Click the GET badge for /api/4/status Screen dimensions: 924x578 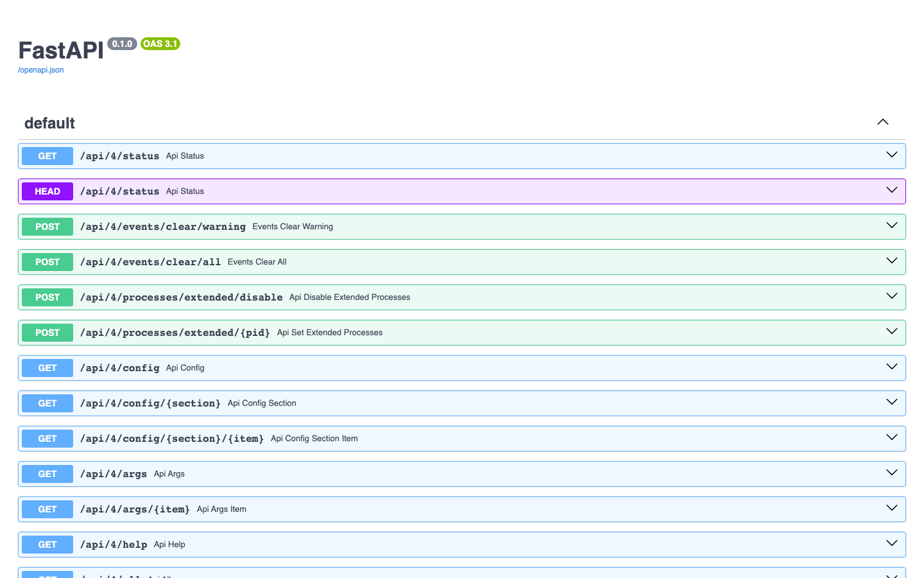[x=47, y=156]
